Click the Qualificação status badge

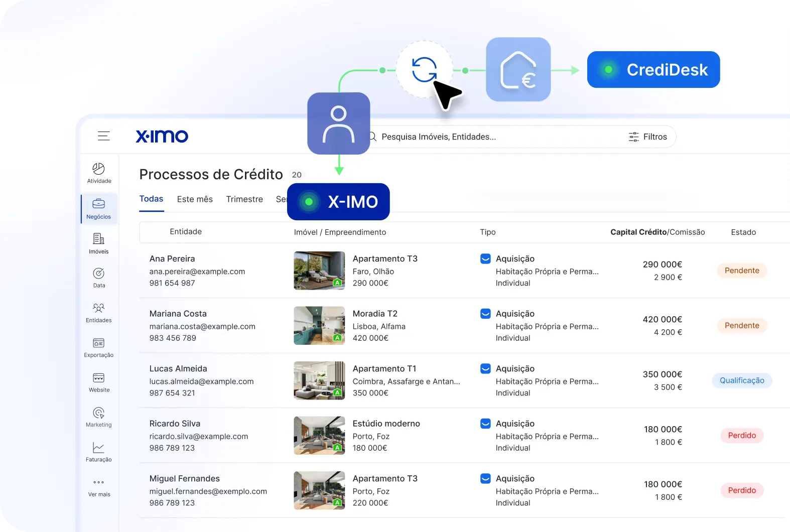coord(742,380)
